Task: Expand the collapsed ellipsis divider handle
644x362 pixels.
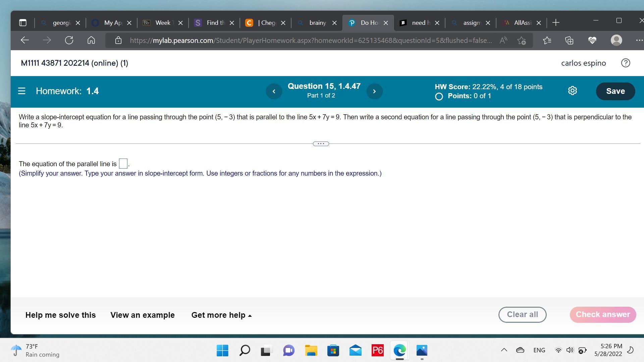Action: (x=321, y=144)
